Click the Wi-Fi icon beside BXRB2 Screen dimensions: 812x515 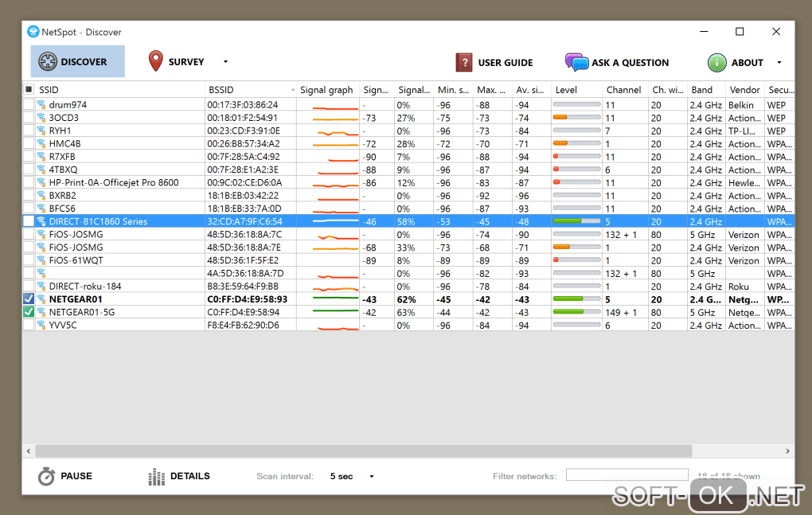41,195
